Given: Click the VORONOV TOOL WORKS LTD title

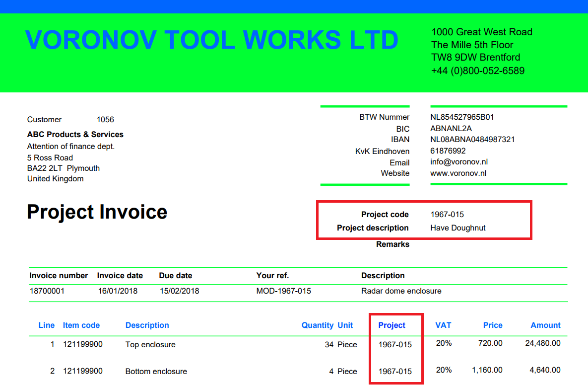Looking at the screenshot, I should 211,40.
